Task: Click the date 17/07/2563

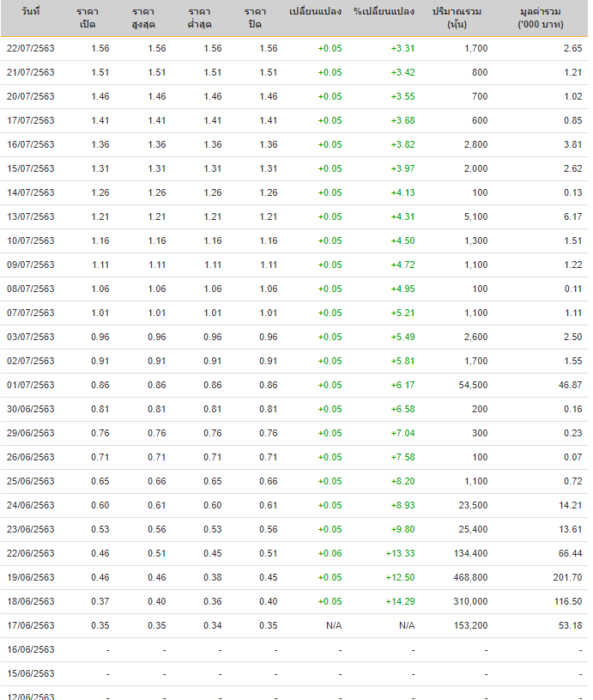Action: pyautogui.click(x=30, y=120)
